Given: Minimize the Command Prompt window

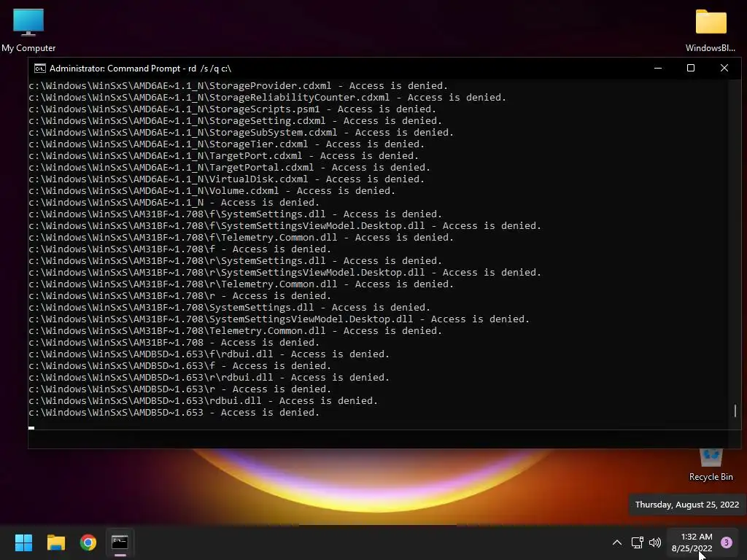Looking at the screenshot, I should tap(658, 68).
